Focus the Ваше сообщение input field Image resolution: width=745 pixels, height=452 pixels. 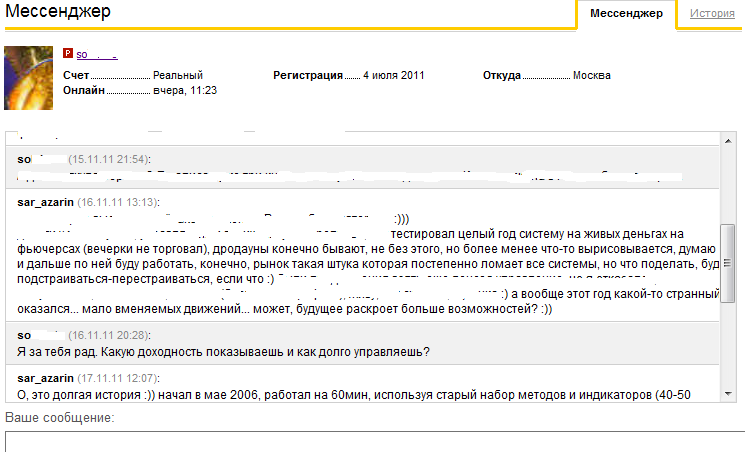(375, 442)
